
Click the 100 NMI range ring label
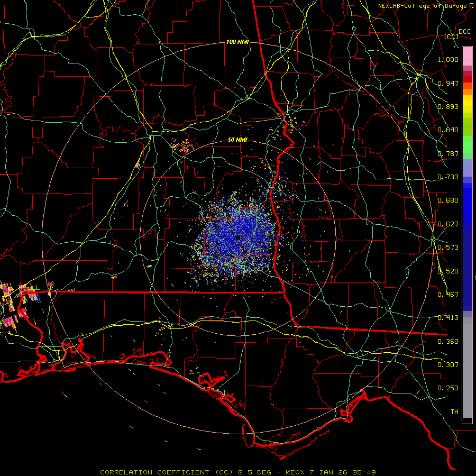click(237, 42)
